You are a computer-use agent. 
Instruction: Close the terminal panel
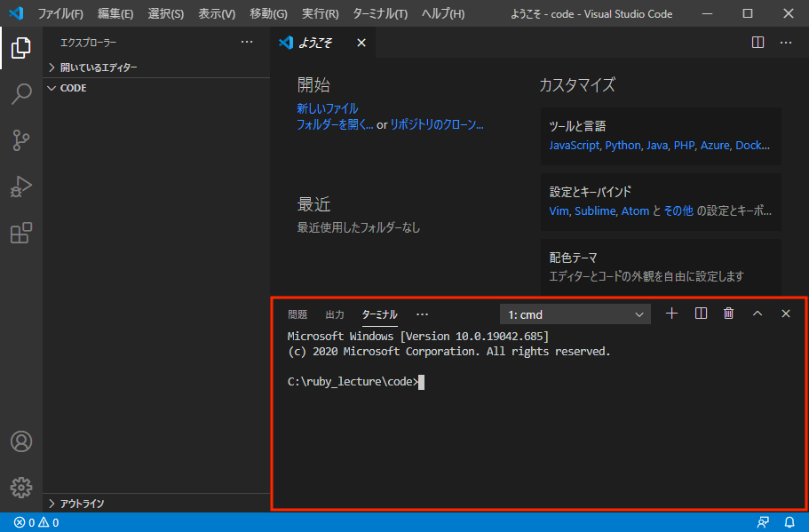point(786,314)
